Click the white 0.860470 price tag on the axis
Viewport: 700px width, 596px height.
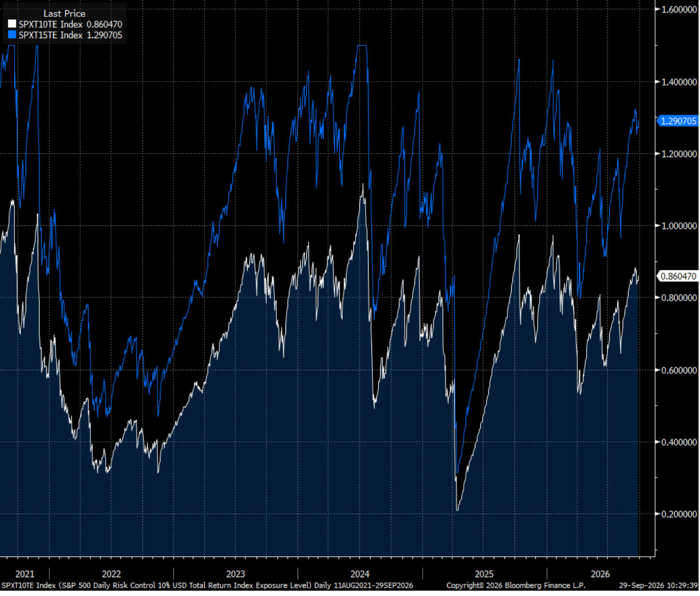[x=678, y=276]
